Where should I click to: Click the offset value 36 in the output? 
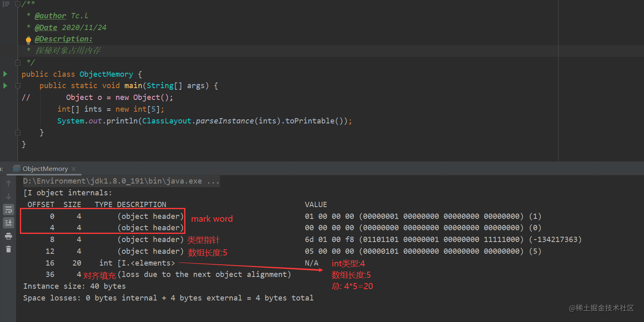coord(50,274)
